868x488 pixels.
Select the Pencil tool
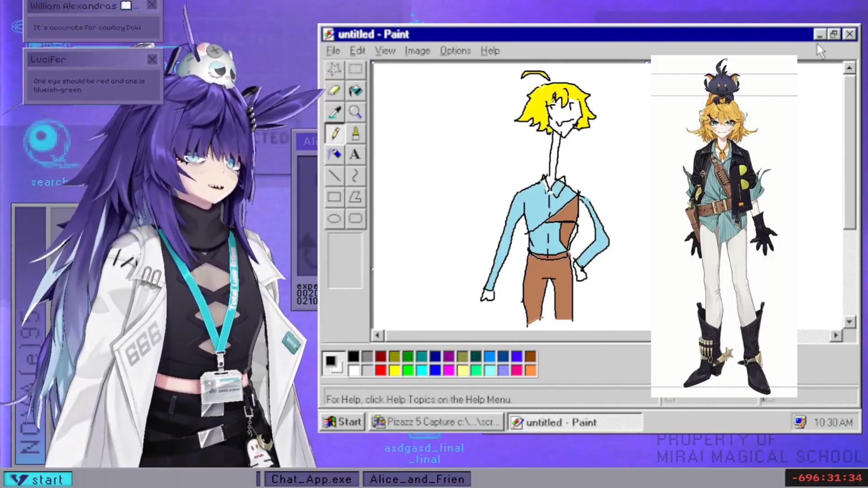point(334,133)
